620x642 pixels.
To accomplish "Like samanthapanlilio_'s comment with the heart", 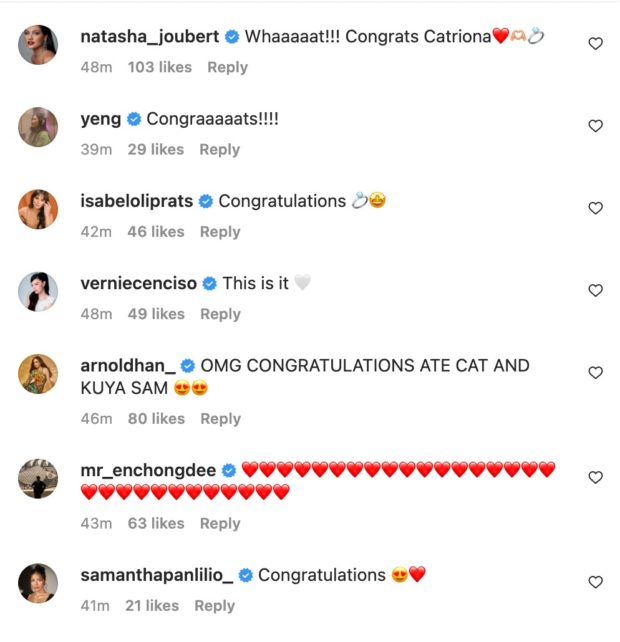I will pos(595,582).
